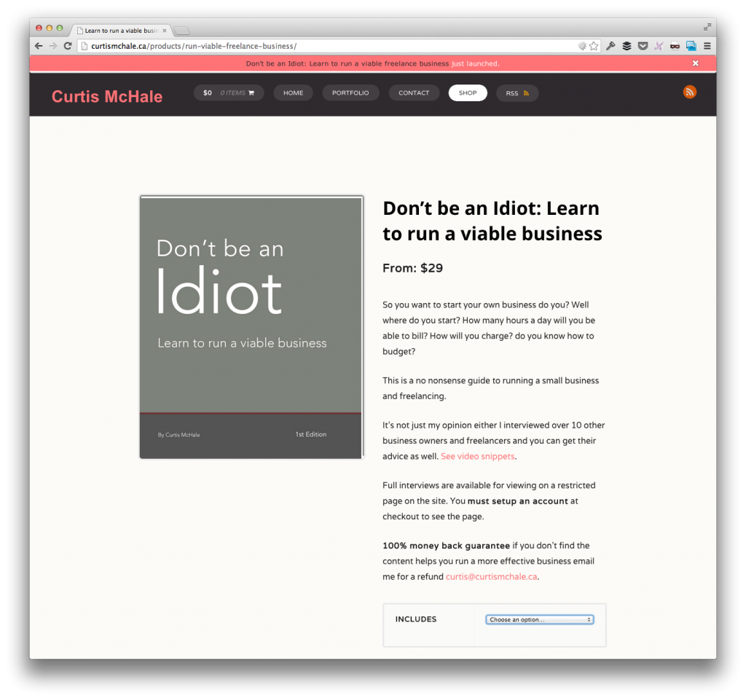
Task: Select the 'Learn to run a viable busin' tab
Action: pyautogui.click(x=122, y=31)
